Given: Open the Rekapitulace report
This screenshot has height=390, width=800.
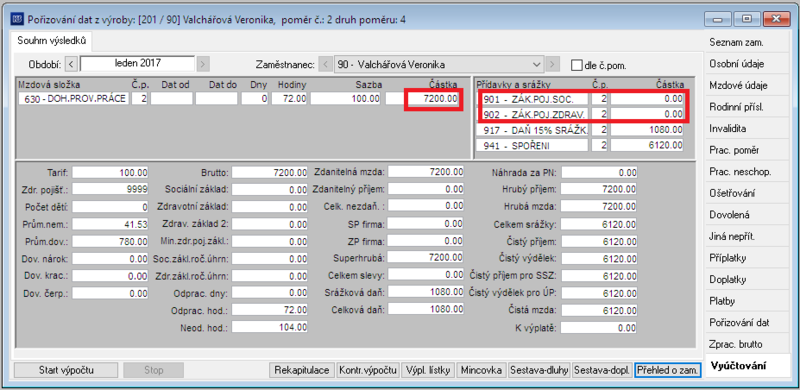Looking at the screenshot, I should (x=302, y=370).
